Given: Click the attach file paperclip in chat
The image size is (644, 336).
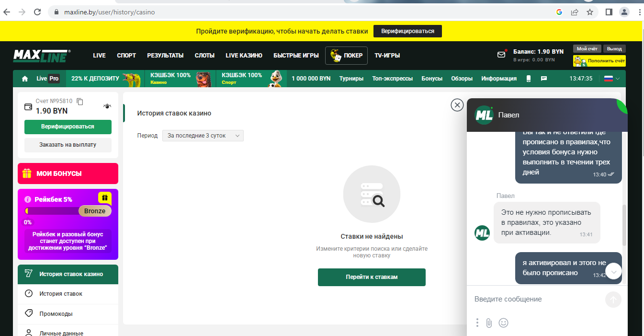Looking at the screenshot, I should pos(489,323).
